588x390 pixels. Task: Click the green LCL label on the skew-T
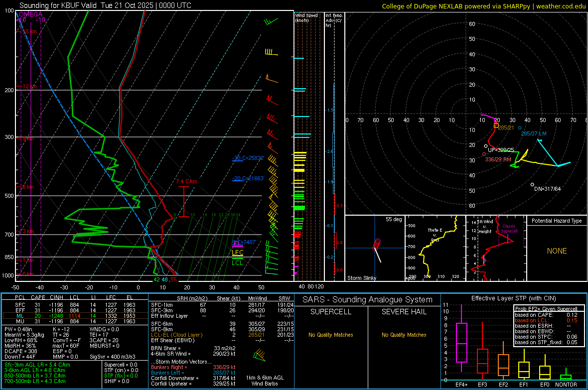coord(237,263)
